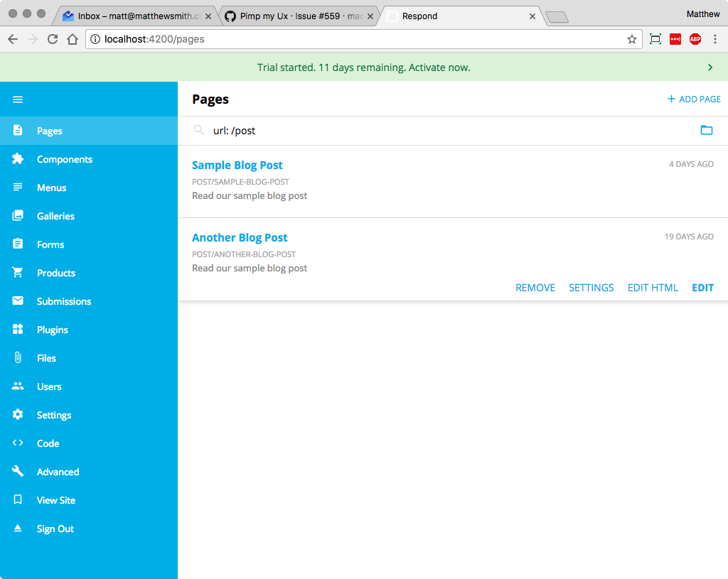Viewport: 728px width, 579px height.
Task: Switch to the Pimp my Ux GitHub tab
Action: tap(299, 16)
